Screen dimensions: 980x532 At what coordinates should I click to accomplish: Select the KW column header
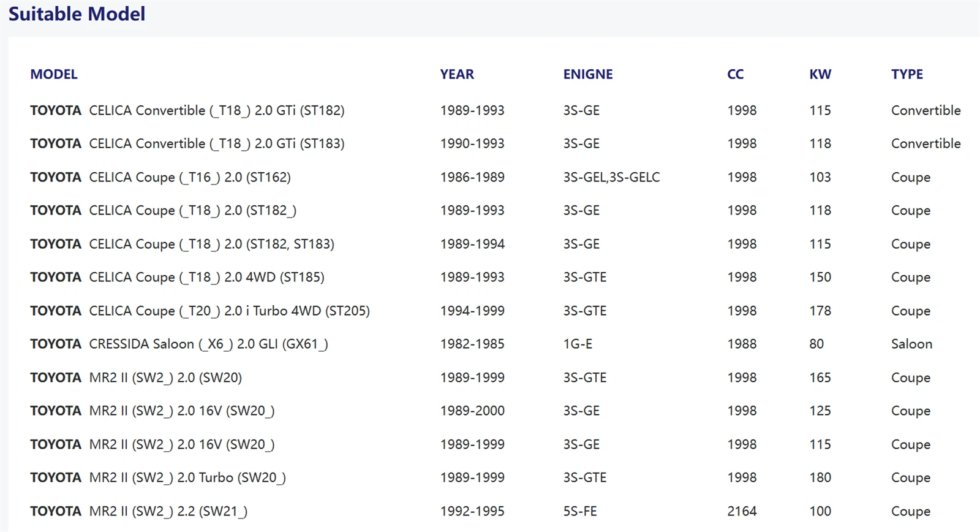click(820, 74)
